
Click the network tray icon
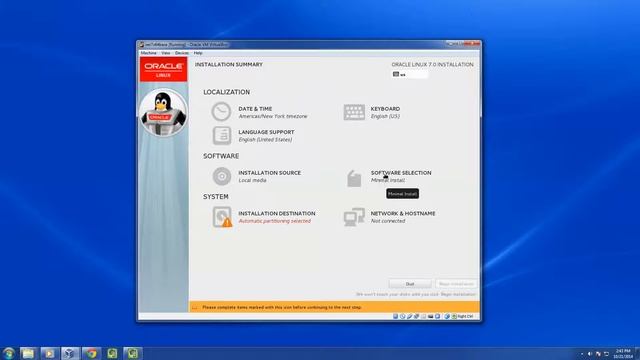(607, 354)
